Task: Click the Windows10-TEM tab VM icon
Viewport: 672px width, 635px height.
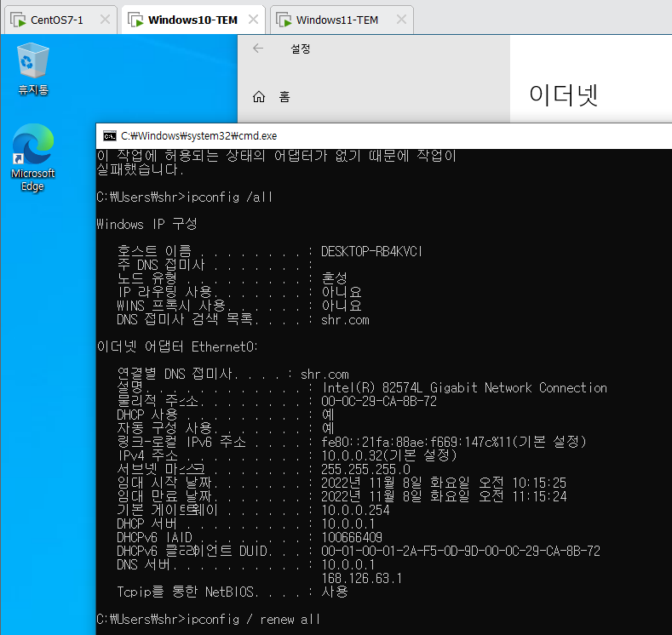Action: coord(135,20)
